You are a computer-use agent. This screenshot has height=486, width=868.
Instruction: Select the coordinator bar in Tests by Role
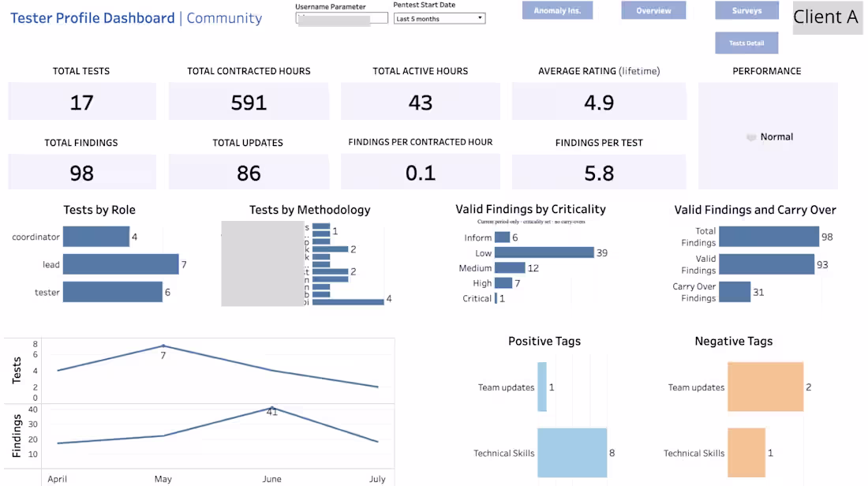(96, 237)
